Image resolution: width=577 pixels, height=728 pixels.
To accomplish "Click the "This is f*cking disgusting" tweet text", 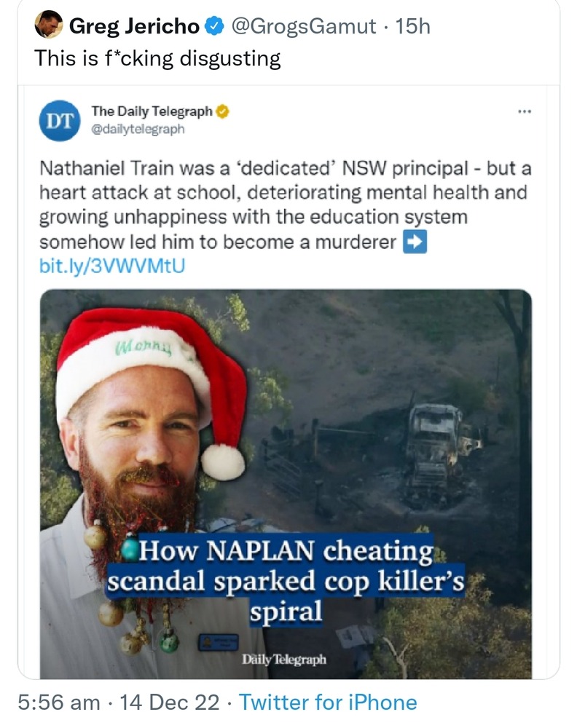I will [157, 58].
